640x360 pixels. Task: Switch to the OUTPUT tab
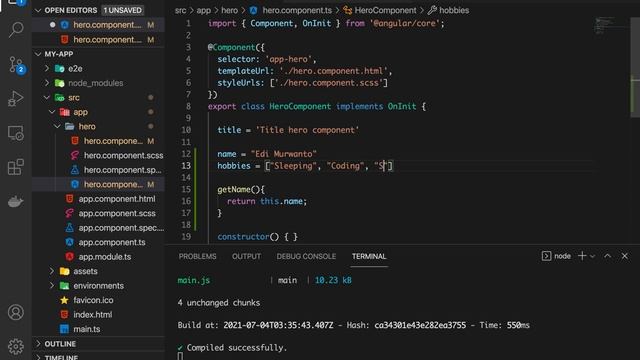click(246, 256)
